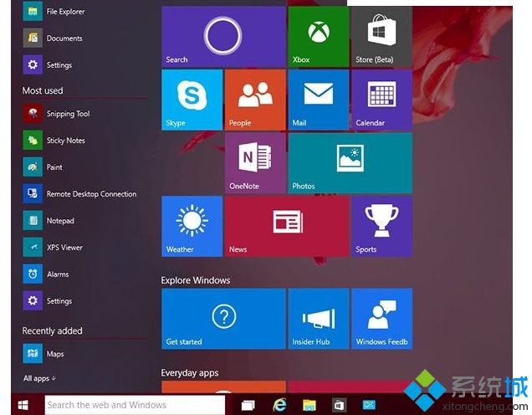Open Remote Desktop Connection

click(80, 194)
